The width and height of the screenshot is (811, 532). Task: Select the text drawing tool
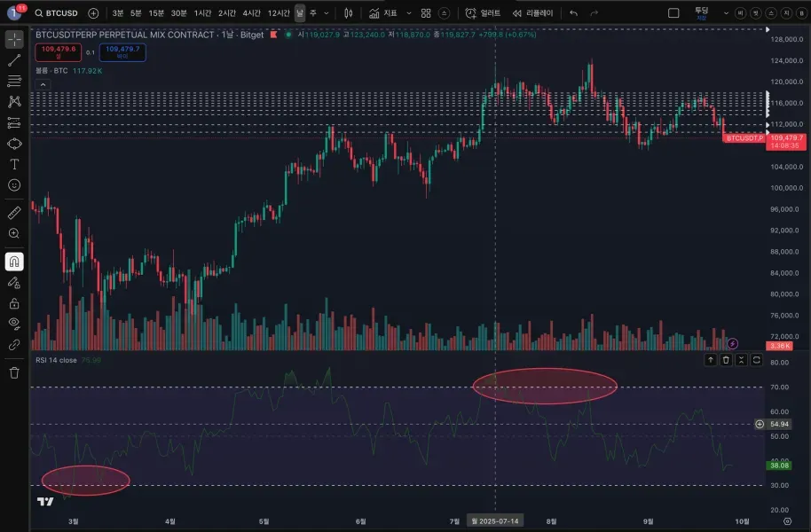tap(13, 164)
